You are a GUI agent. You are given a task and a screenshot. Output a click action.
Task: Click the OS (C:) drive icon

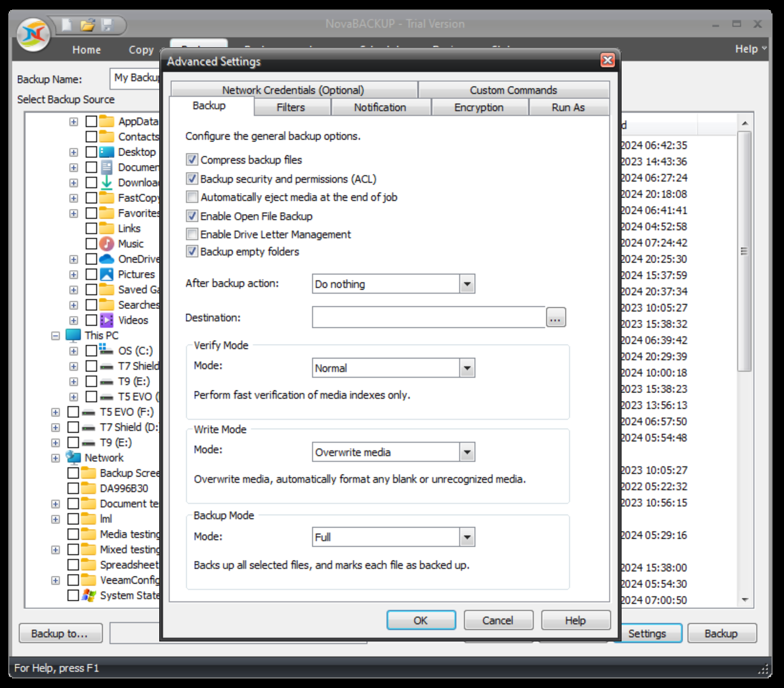(x=106, y=350)
